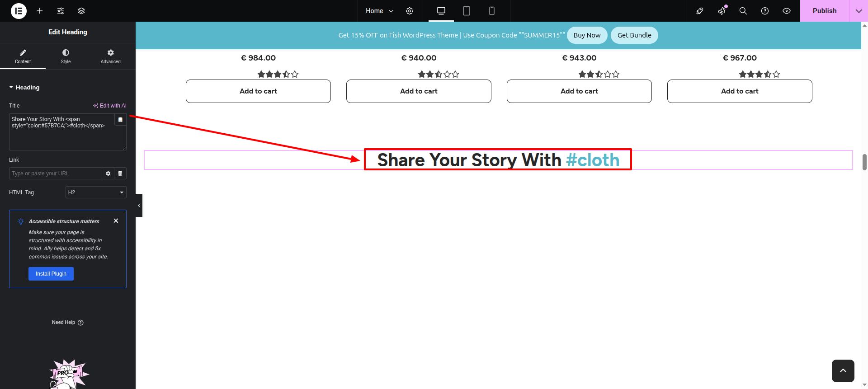Open the Finder search icon
Image resolution: width=868 pixels, height=389 pixels.
(x=743, y=11)
